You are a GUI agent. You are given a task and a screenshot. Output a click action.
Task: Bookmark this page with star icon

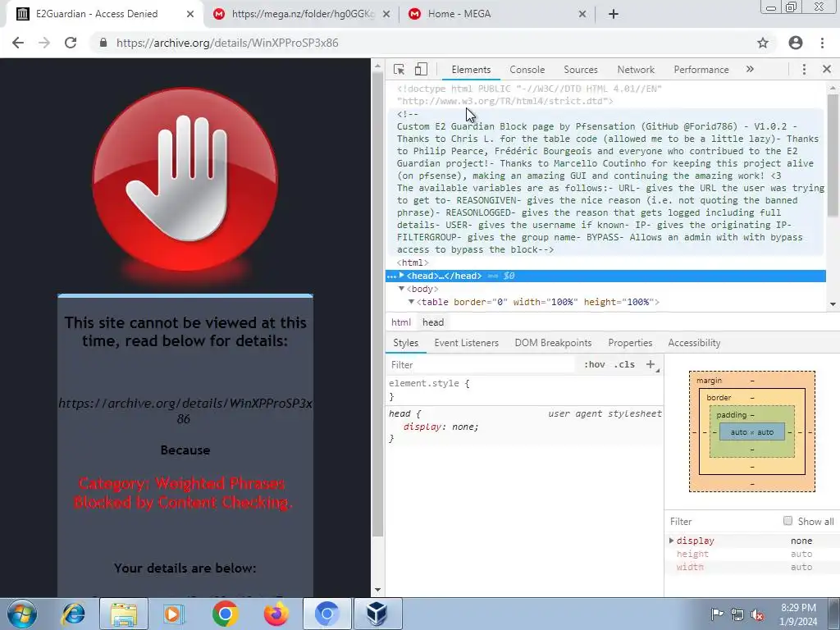click(x=763, y=43)
